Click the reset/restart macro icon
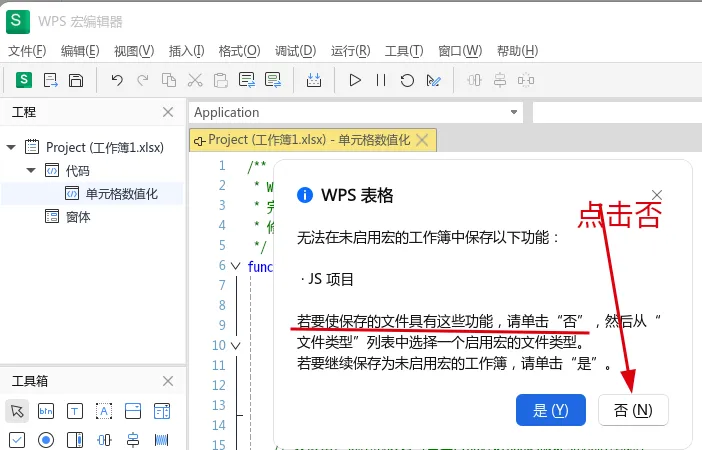 407,80
